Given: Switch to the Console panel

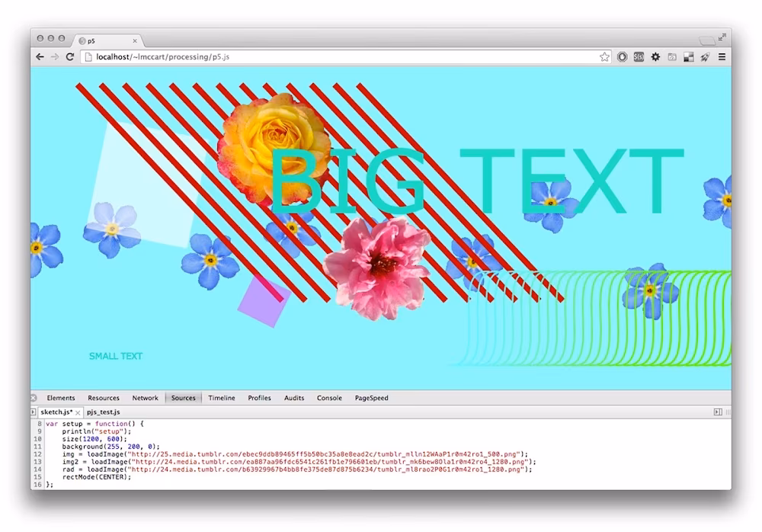Looking at the screenshot, I should 329,398.
